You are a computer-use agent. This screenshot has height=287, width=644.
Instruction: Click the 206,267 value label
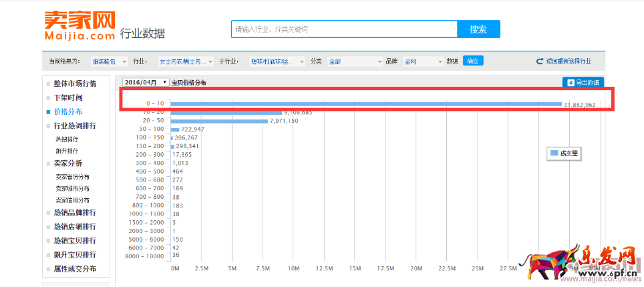click(186, 138)
